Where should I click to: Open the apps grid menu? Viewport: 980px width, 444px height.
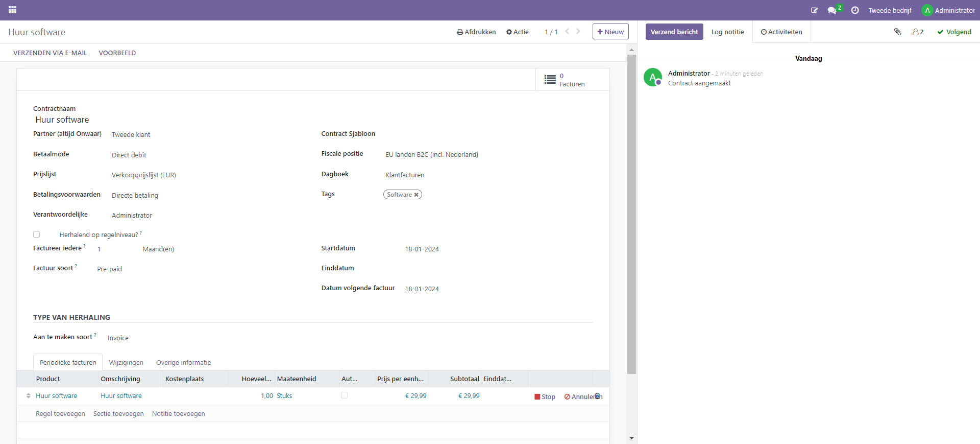pos(12,10)
